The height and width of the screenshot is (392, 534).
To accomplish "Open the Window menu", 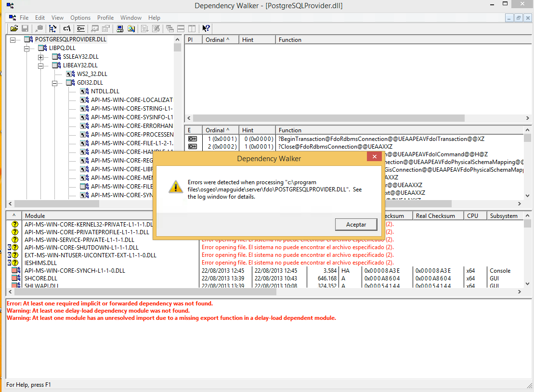I will click(x=131, y=18).
